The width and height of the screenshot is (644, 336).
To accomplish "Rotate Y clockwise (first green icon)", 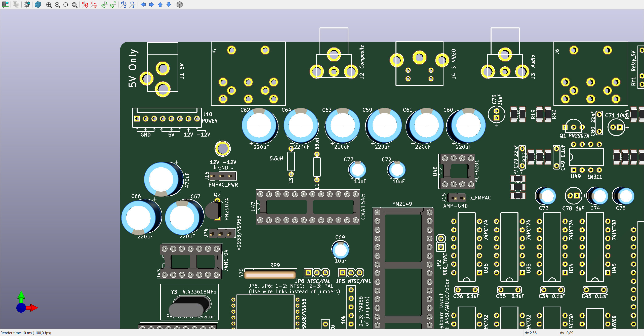I will click(104, 5).
